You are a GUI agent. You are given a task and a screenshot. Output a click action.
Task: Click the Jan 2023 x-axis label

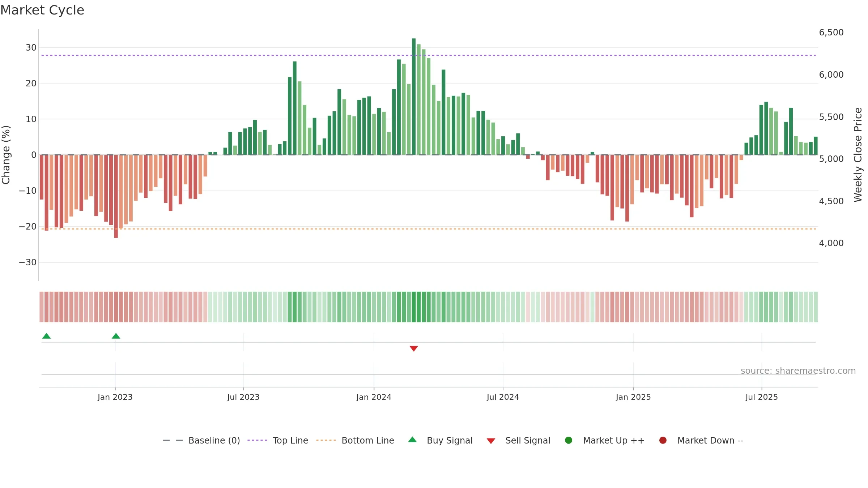point(115,397)
